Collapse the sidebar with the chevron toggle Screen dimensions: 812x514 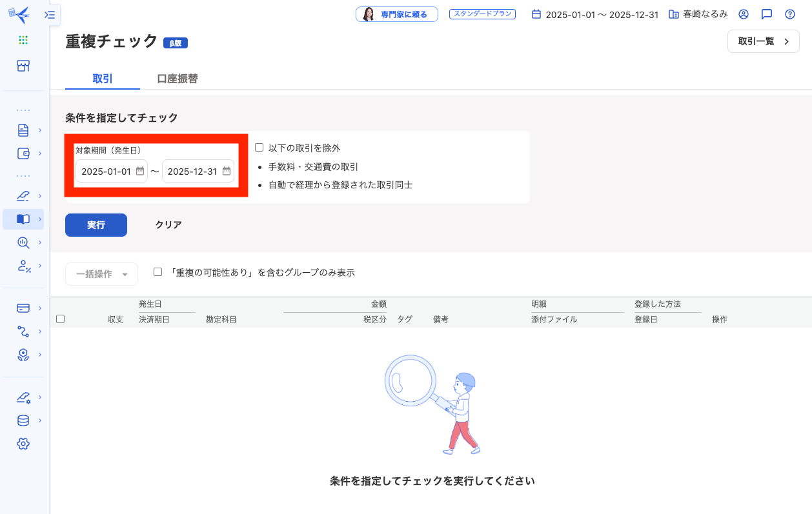point(49,14)
